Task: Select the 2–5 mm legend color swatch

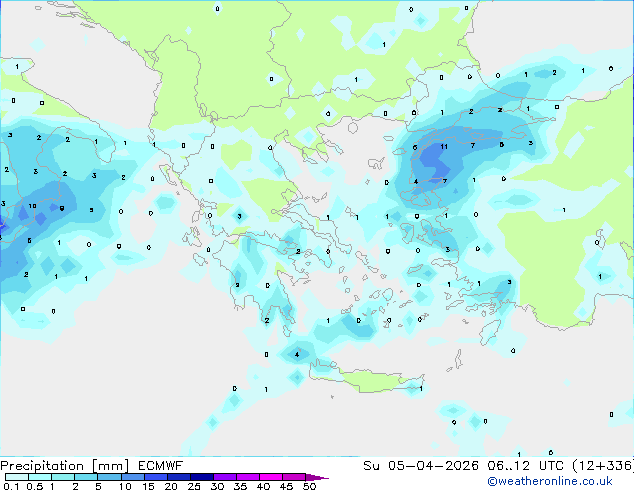Action: pos(86,477)
